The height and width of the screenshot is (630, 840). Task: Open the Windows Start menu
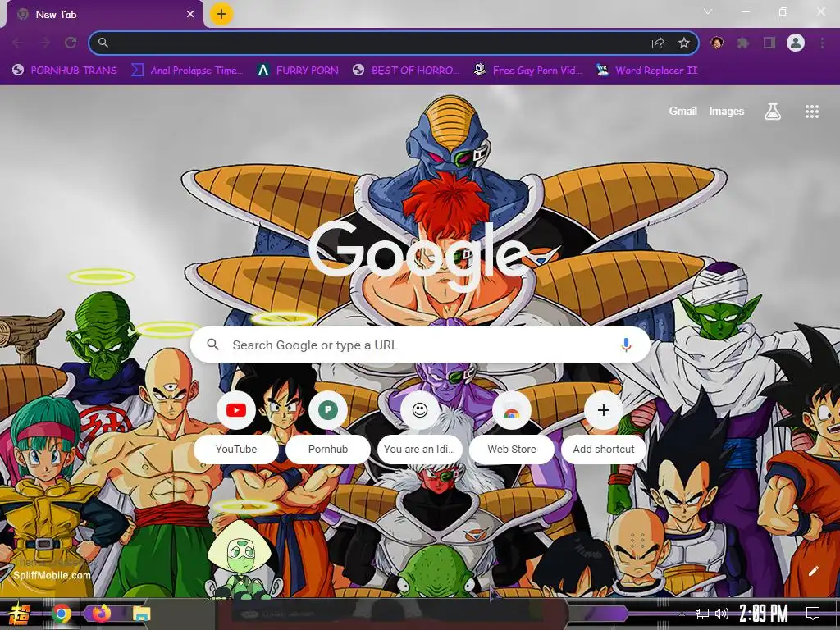(x=20, y=614)
